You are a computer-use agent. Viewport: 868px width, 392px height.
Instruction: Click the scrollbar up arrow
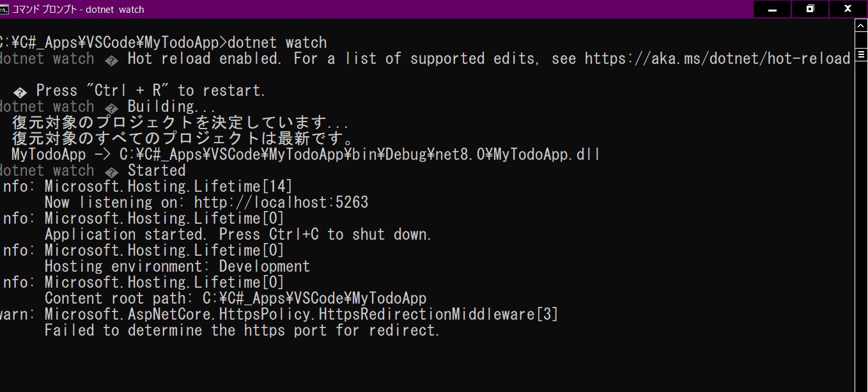[862, 27]
